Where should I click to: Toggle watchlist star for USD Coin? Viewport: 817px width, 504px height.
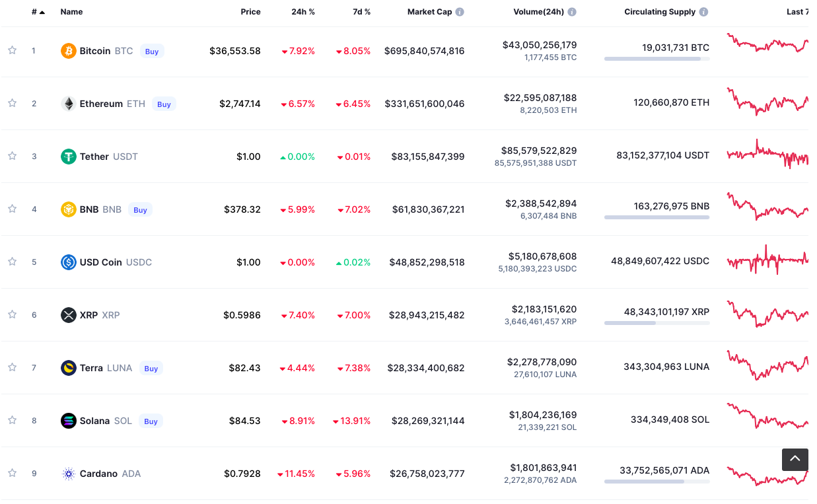[x=12, y=262]
